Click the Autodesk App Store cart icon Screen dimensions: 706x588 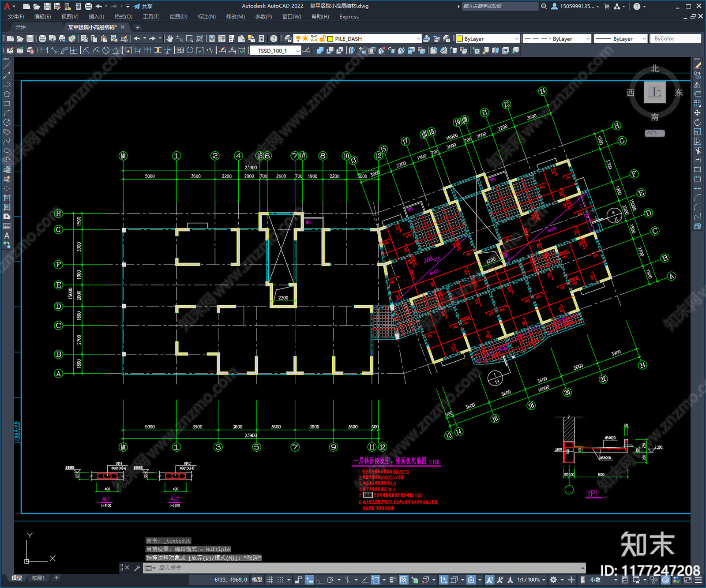pyautogui.click(x=607, y=6)
